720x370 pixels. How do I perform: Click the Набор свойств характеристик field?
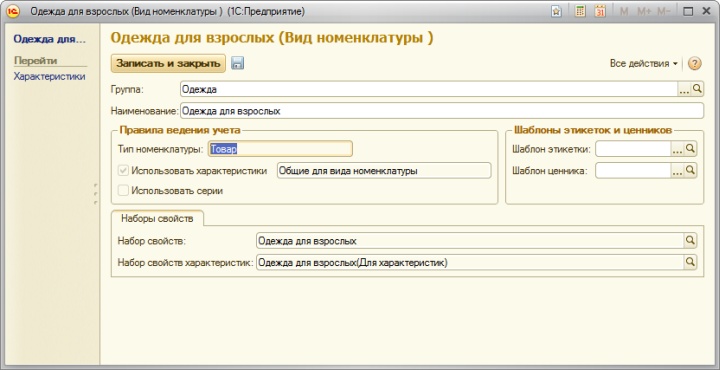pyautogui.click(x=470, y=263)
